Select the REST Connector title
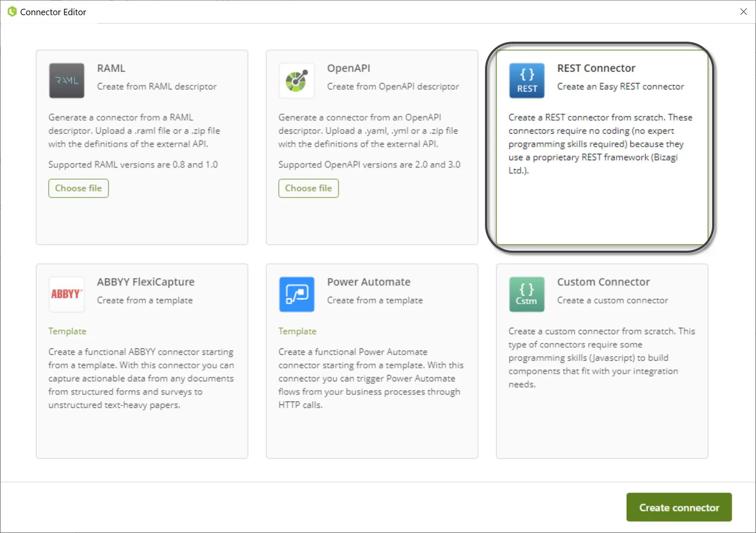Screen dimensions: 756x533 (596, 69)
